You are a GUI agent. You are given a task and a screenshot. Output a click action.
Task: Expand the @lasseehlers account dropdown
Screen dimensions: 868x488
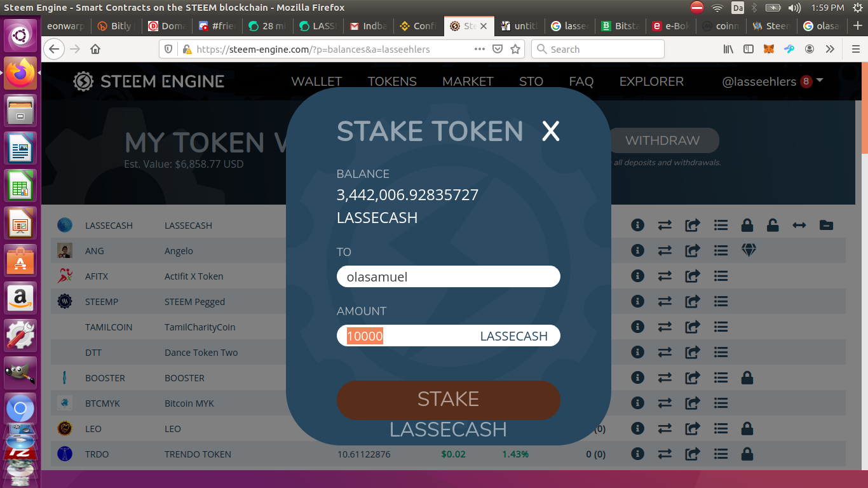[x=773, y=81]
